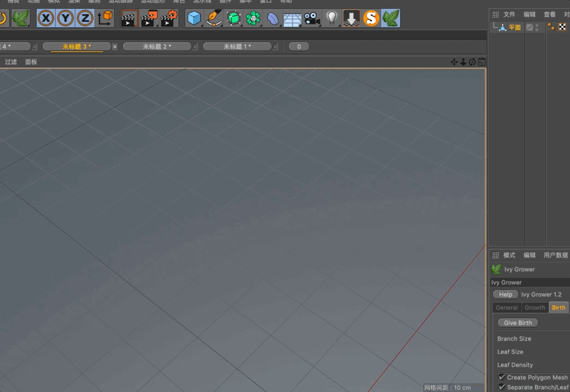The image size is (570, 392).
Task: Close the 未标题 1 document tab
Action: (x=275, y=46)
